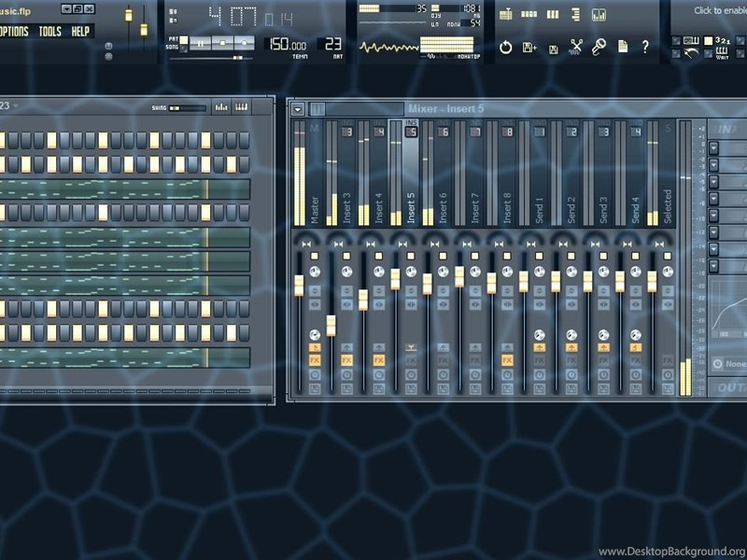747x560 pixels.
Task: Mute the Insert 5 mixer channel
Action: [411, 256]
